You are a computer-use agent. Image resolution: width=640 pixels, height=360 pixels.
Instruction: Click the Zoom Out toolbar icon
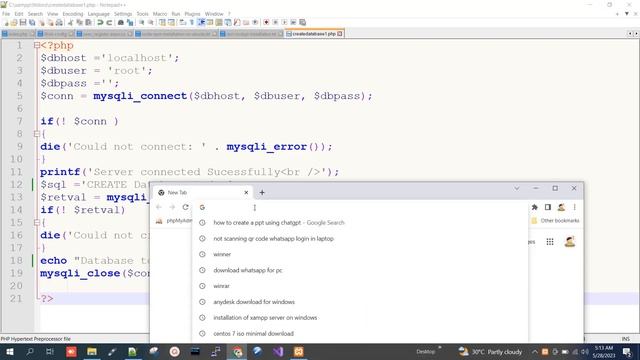coord(151,22)
